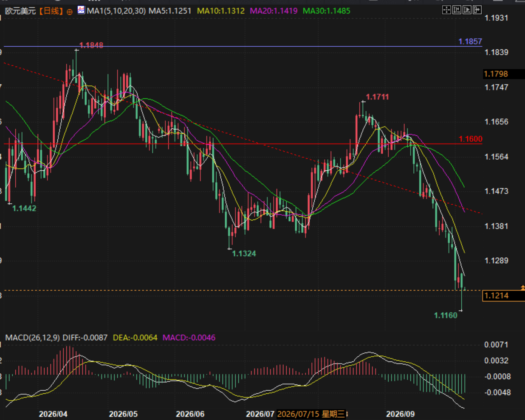Image resolution: width=525 pixels, height=420 pixels.
Task: Open the 日线 period selector
Action: (51, 11)
